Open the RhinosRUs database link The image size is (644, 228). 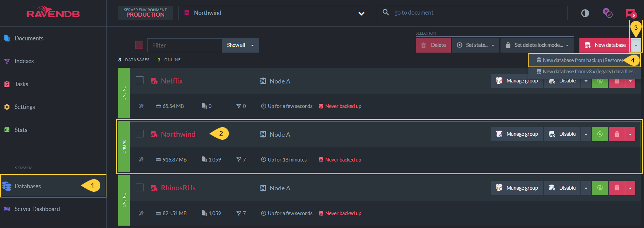click(x=178, y=188)
